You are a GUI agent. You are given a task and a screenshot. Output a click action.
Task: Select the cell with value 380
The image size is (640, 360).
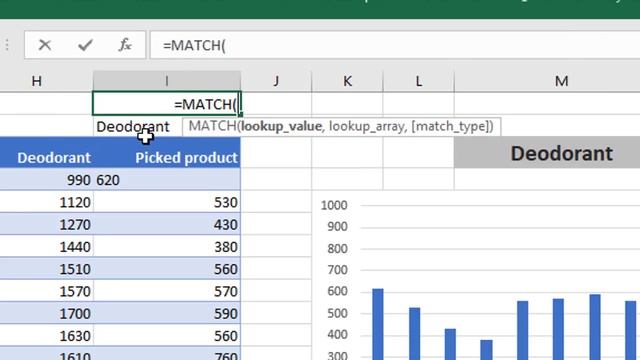pyautogui.click(x=167, y=247)
